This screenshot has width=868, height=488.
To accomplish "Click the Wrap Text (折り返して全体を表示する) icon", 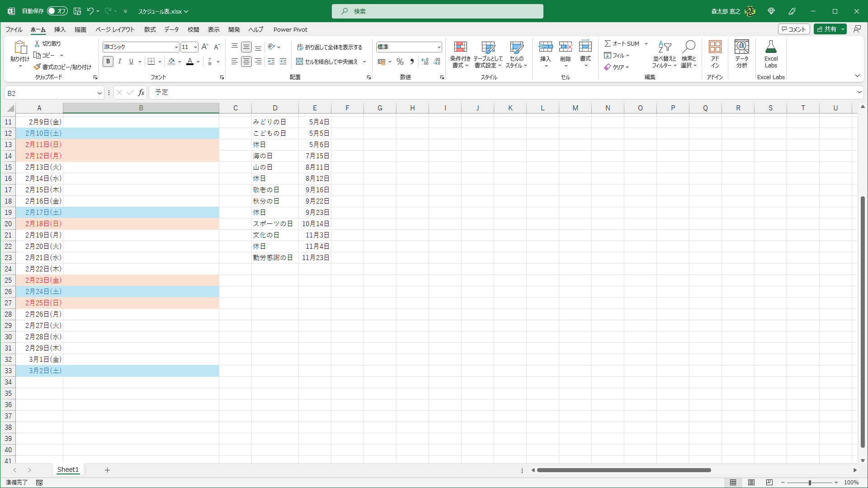I will (x=300, y=47).
